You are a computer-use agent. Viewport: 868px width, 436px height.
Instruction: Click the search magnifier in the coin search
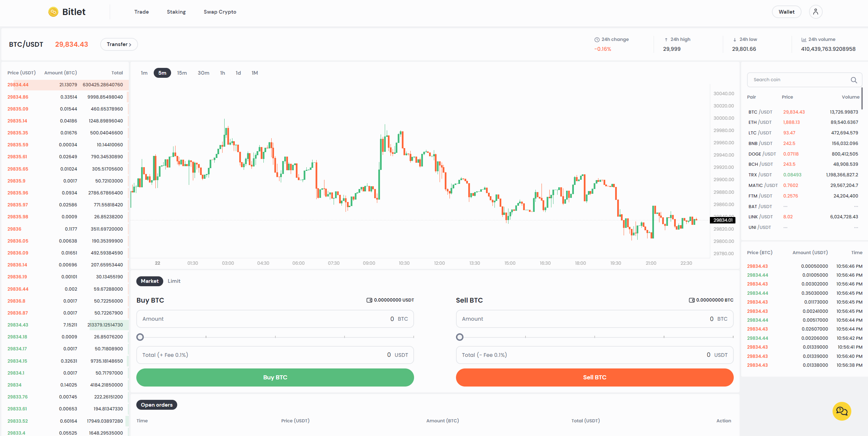pyautogui.click(x=854, y=80)
